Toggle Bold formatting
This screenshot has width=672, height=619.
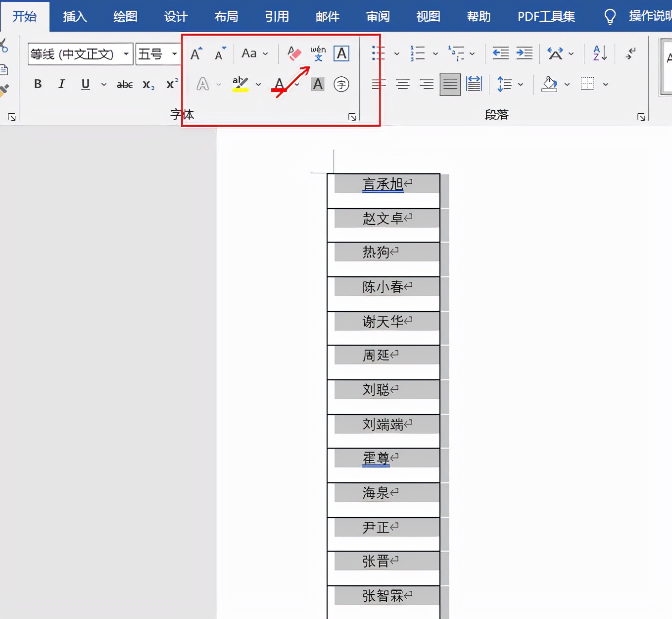click(38, 84)
